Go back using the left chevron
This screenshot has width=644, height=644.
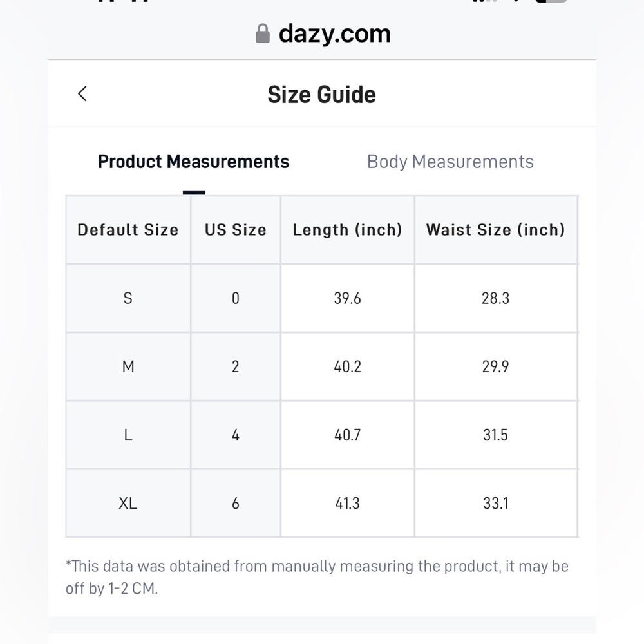(x=82, y=93)
